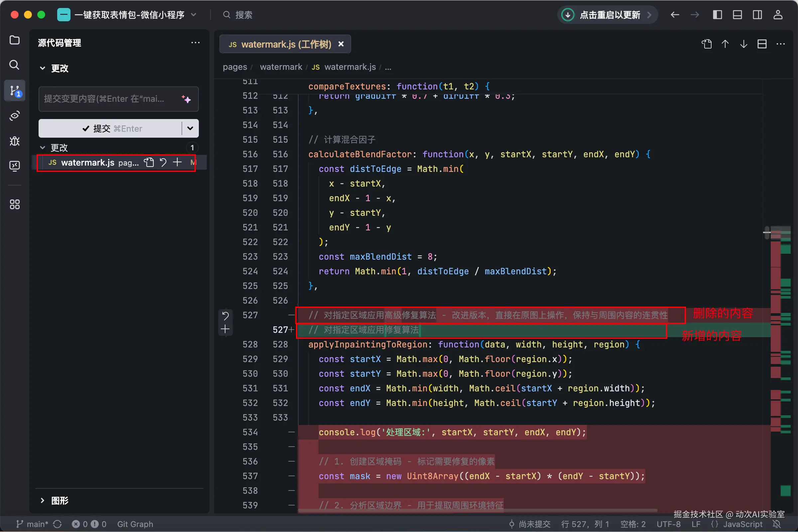Toggle secondary sidebar layout icon
Screen dimensions: 798x532
pyautogui.click(x=757, y=15)
